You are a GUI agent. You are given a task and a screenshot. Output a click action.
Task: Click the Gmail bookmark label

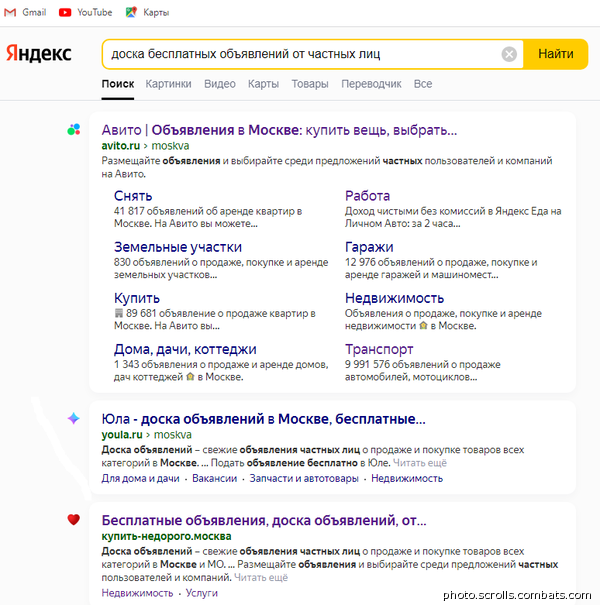[34, 12]
